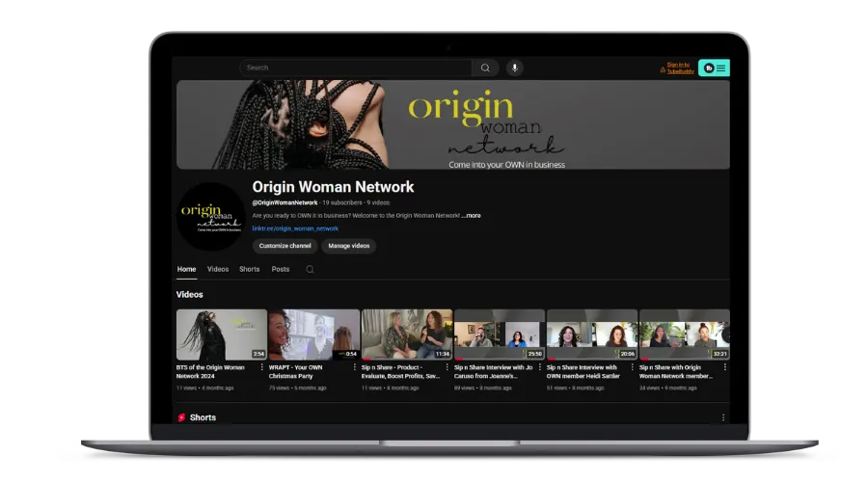
Task: Open the "Sip n Share - Product" video title
Action: [400, 372]
